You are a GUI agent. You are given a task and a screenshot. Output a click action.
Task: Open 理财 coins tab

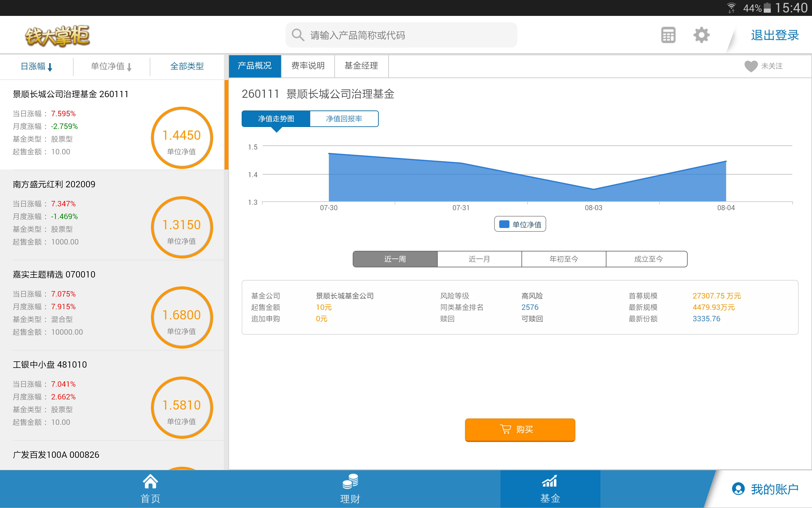pyautogui.click(x=350, y=489)
